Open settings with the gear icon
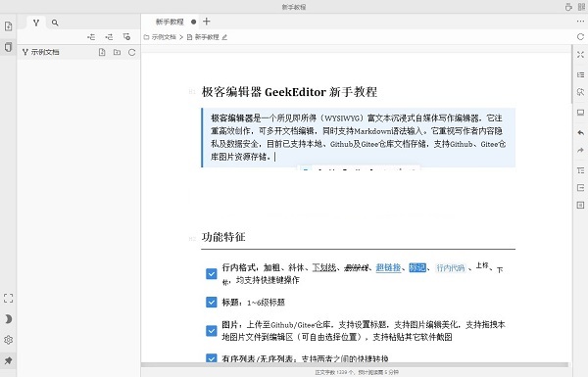Screen dimensions: 588x377 [8, 340]
